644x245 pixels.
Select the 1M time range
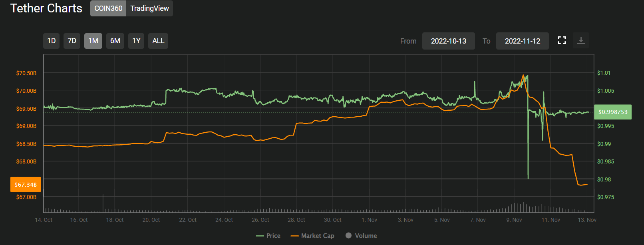point(93,41)
